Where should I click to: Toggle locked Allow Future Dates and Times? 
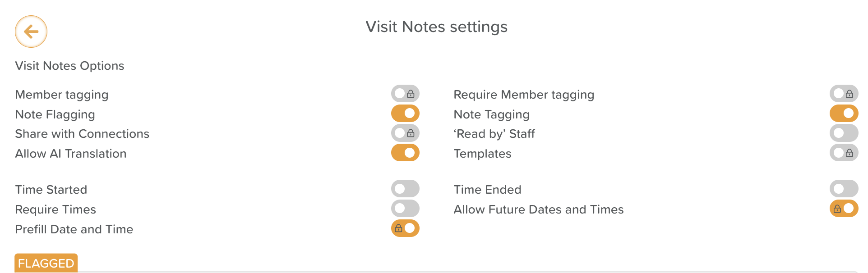(844, 209)
